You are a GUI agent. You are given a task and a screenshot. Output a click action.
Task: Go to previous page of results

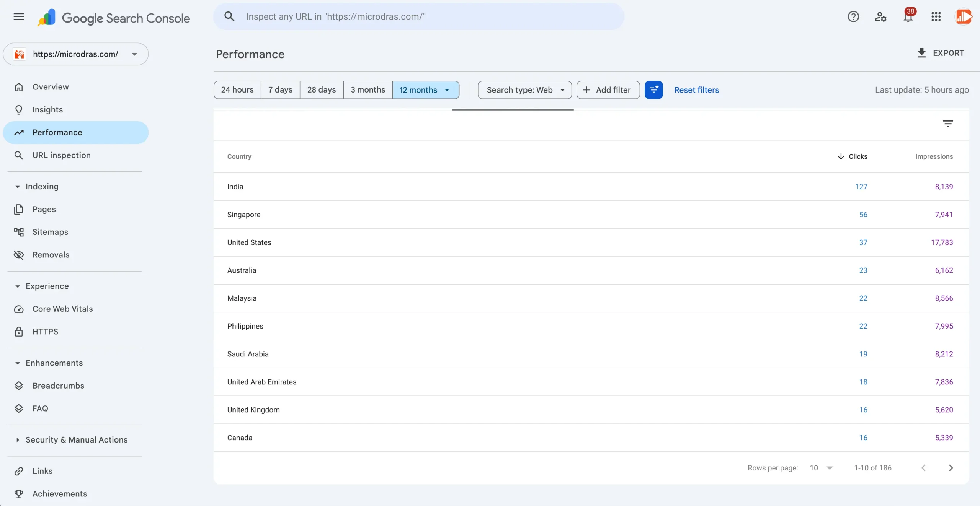point(924,468)
